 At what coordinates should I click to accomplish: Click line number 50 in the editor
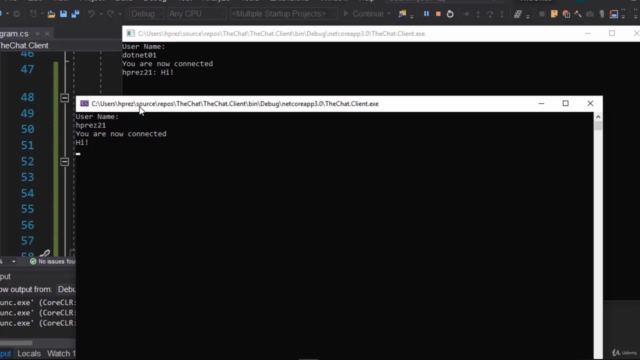tap(27, 129)
